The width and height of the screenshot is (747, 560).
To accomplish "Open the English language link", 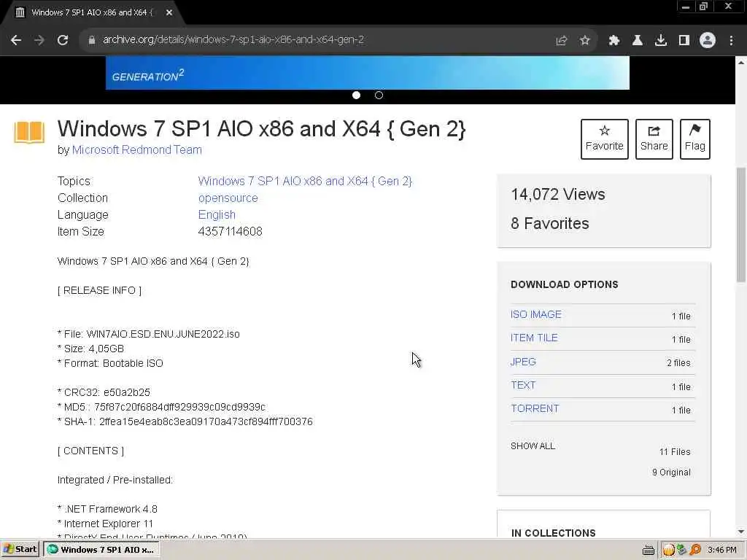I will coord(217,215).
